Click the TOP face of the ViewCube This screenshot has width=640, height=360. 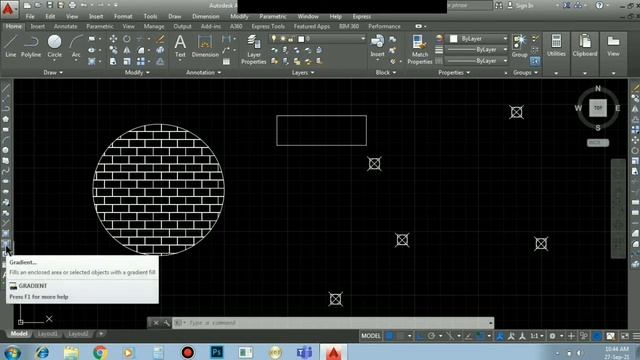click(x=598, y=108)
